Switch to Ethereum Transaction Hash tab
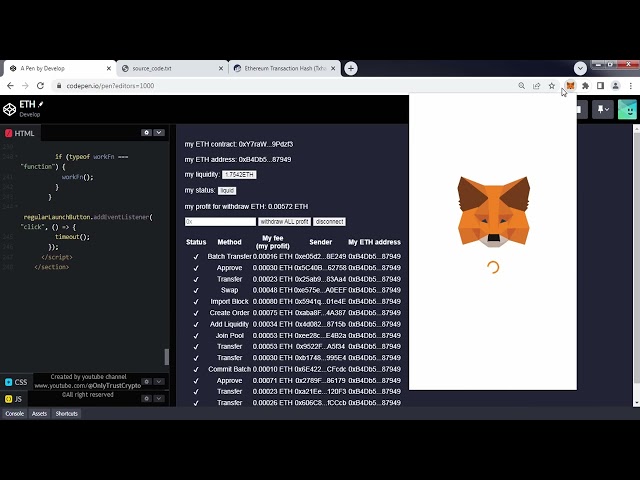The image size is (640, 480). (x=284, y=68)
